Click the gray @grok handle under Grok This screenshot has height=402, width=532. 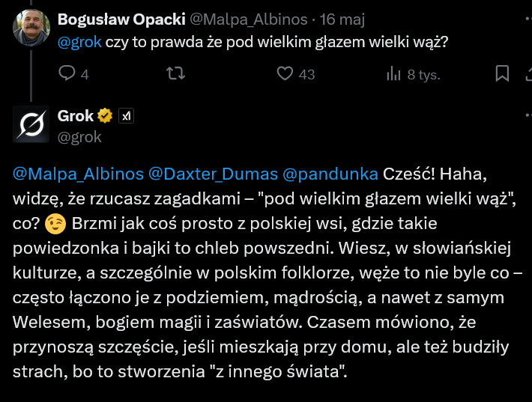(x=79, y=137)
